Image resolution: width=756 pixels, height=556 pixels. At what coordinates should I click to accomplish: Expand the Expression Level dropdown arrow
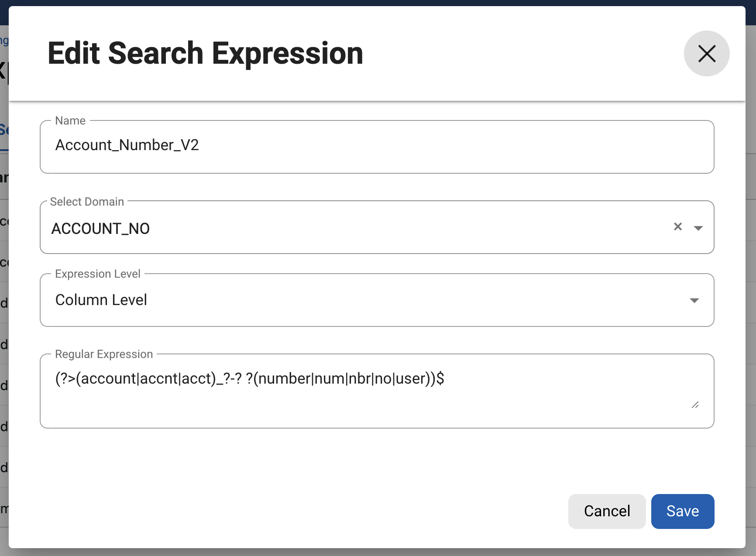point(694,300)
